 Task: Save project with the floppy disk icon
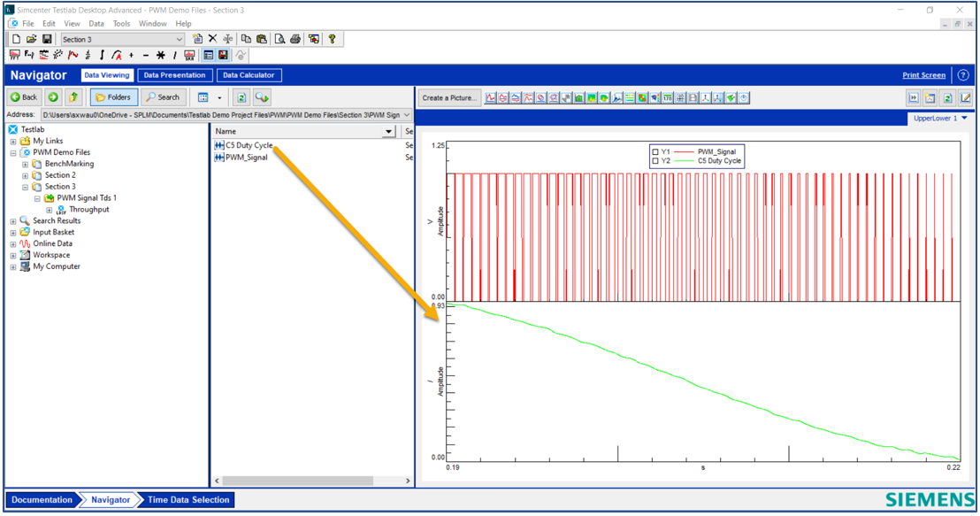(47, 39)
